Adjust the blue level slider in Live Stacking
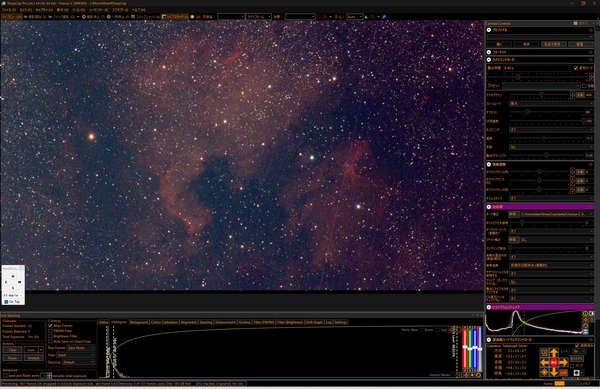 (475, 348)
